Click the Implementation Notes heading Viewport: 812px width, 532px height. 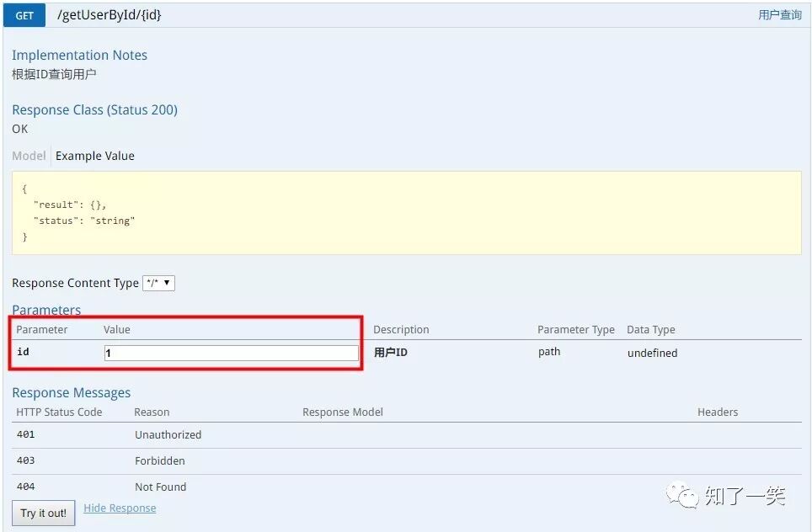tap(79, 55)
